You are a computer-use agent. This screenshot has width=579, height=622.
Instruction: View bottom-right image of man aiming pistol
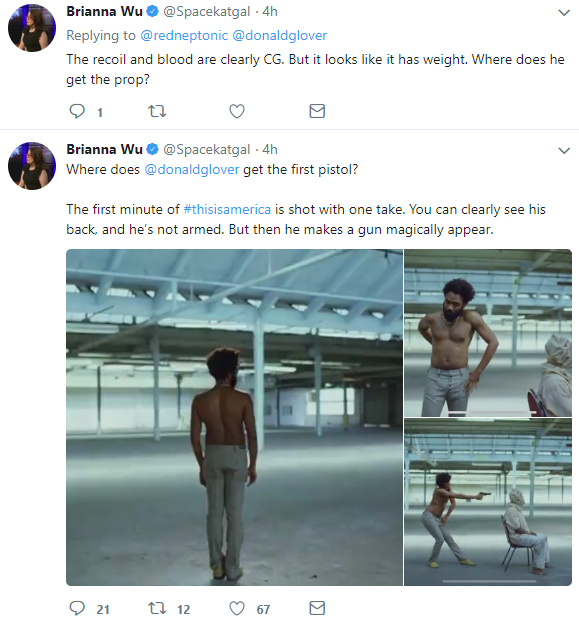click(x=488, y=502)
